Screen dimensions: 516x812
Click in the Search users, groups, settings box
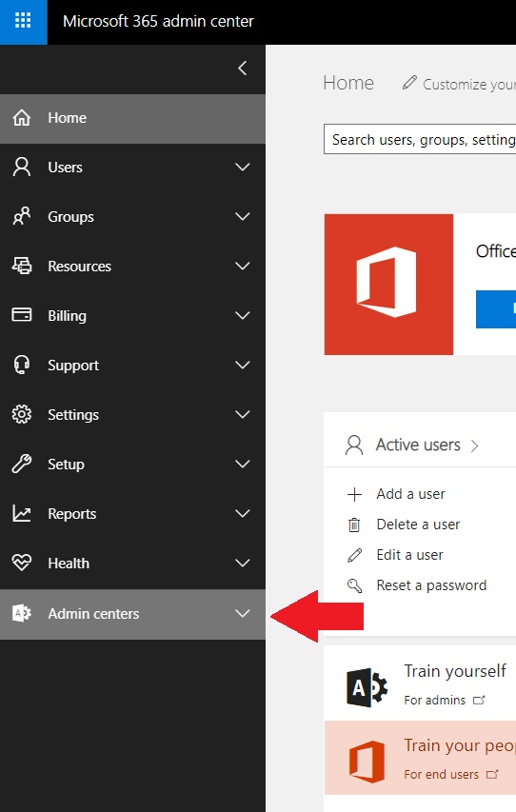(420, 139)
